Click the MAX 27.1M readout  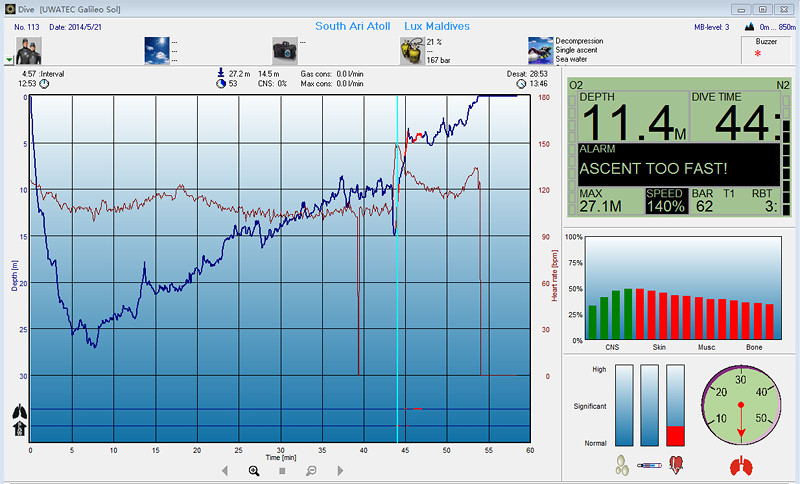click(x=601, y=200)
